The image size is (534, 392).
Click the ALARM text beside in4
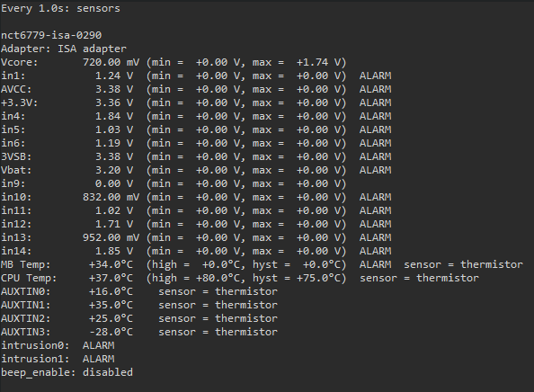pyautogui.click(x=375, y=116)
